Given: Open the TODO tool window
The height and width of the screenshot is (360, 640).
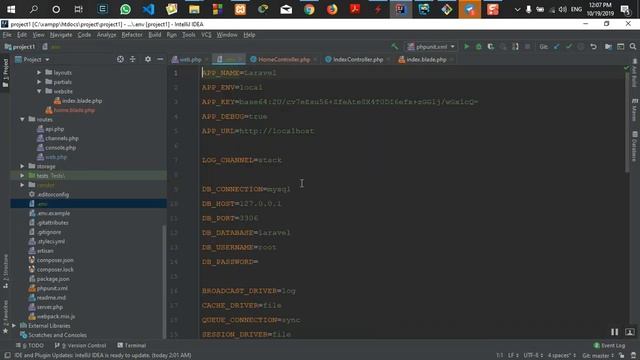Looking at the screenshot, I should 30,345.
